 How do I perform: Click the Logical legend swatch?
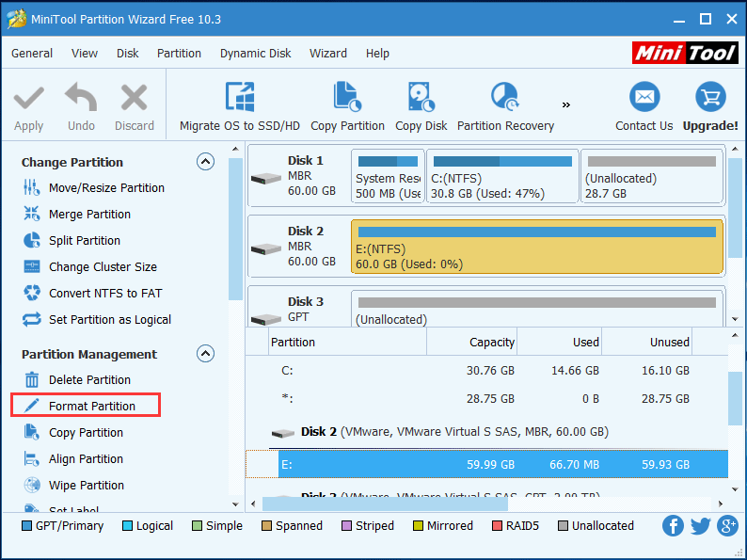coord(127,526)
